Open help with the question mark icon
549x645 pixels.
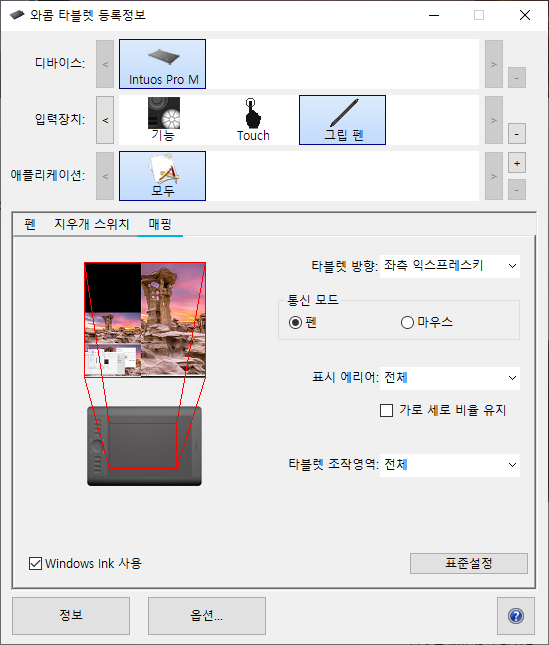click(x=516, y=616)
